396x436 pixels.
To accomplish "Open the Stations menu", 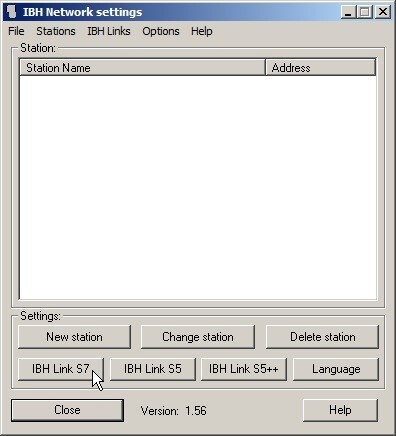I will [x=56, y=31].
